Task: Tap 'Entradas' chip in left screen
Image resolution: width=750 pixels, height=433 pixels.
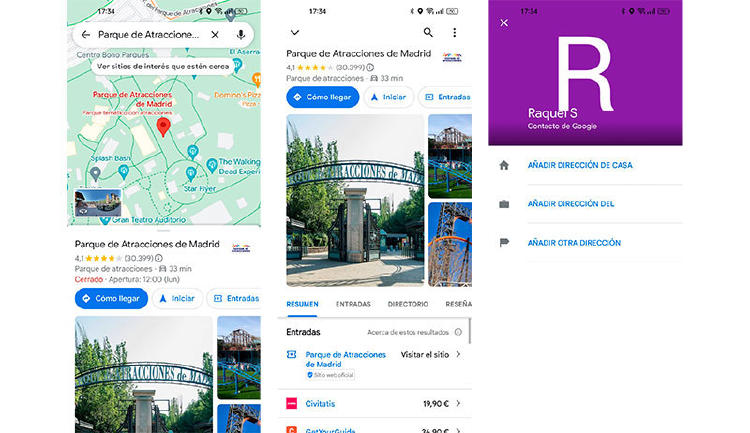Action: pyautogui.click(x=234, y=299)
